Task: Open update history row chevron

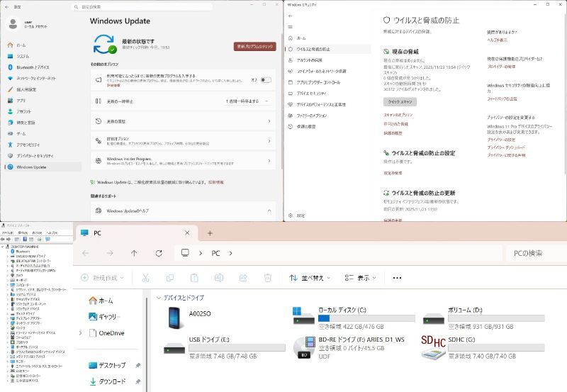Action: pos(269,121)
